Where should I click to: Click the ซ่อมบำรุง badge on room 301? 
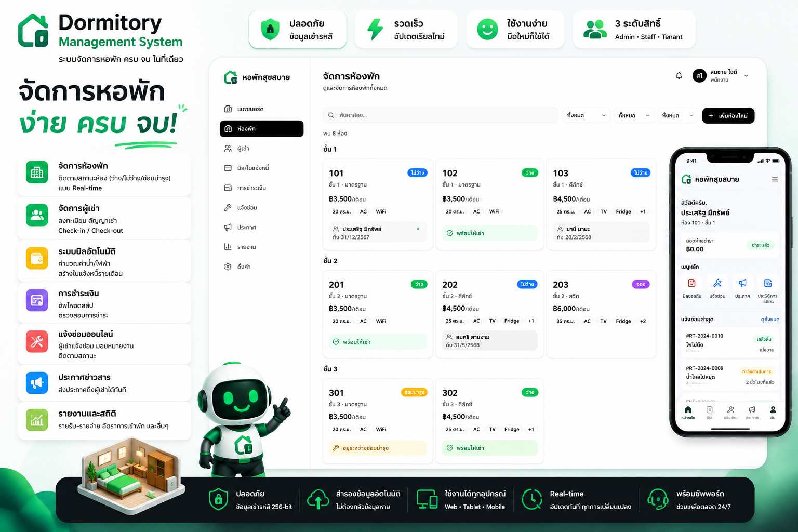click(414, 392)
